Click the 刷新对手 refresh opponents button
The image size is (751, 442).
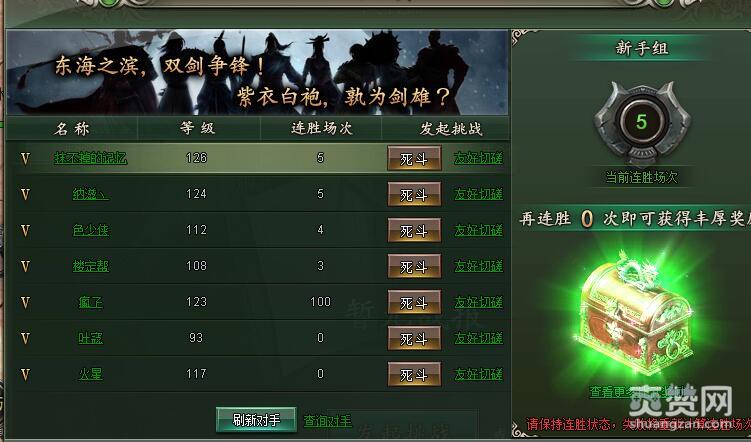[x=256, y=420]
